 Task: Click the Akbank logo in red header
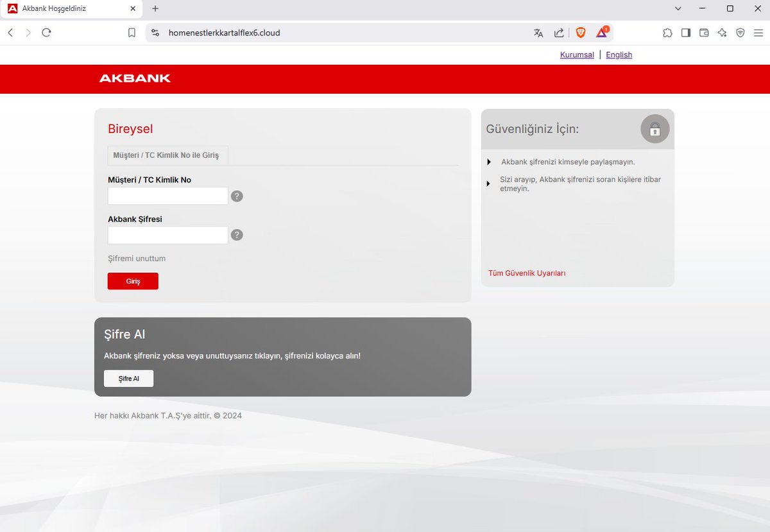135,78
